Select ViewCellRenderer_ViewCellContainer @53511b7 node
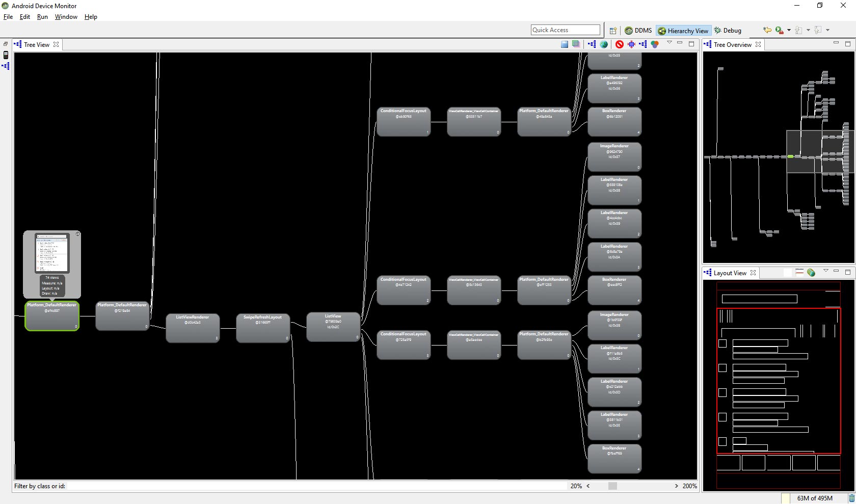This screenshot has width=856, height=504. coord(474,122)
